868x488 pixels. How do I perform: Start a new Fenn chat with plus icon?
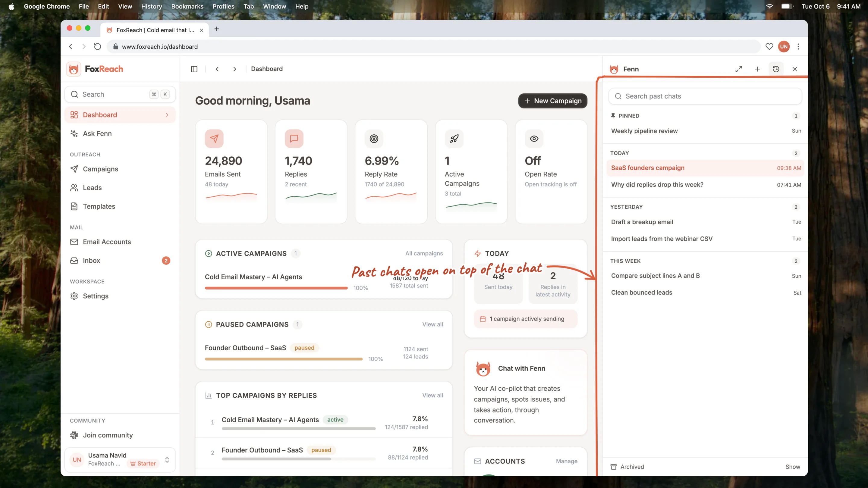[x=757, y=69]
